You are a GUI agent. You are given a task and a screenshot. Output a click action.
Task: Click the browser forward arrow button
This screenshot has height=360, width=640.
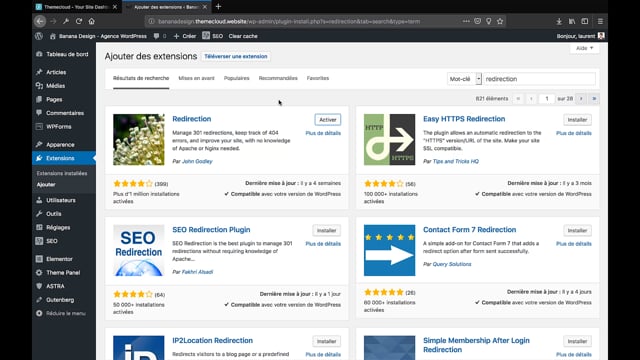(x=53, y=21)
